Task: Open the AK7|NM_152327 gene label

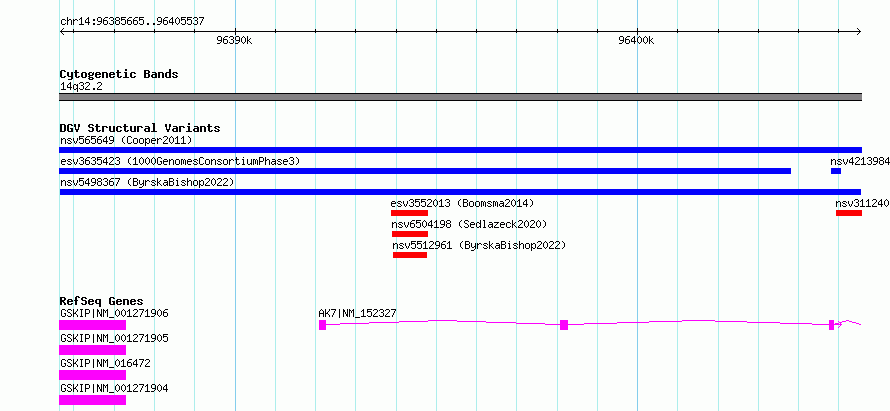Action: pyautogui.click(x=358, y=313)
